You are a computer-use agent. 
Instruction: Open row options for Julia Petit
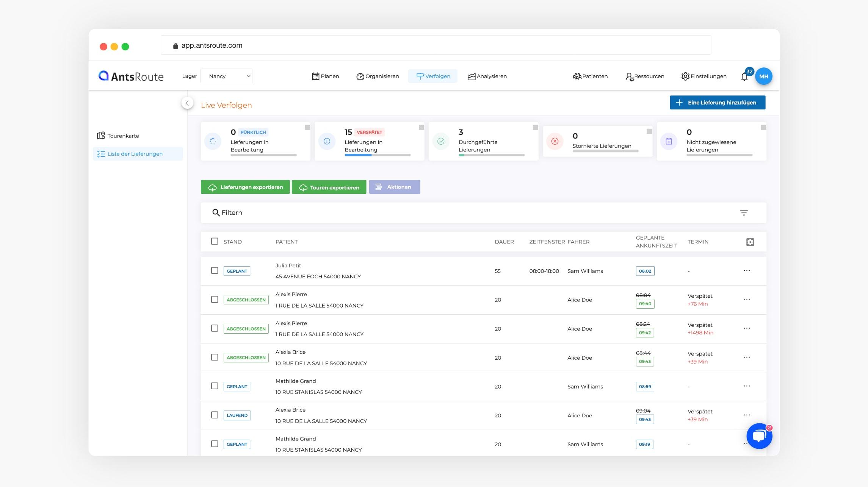747,270
